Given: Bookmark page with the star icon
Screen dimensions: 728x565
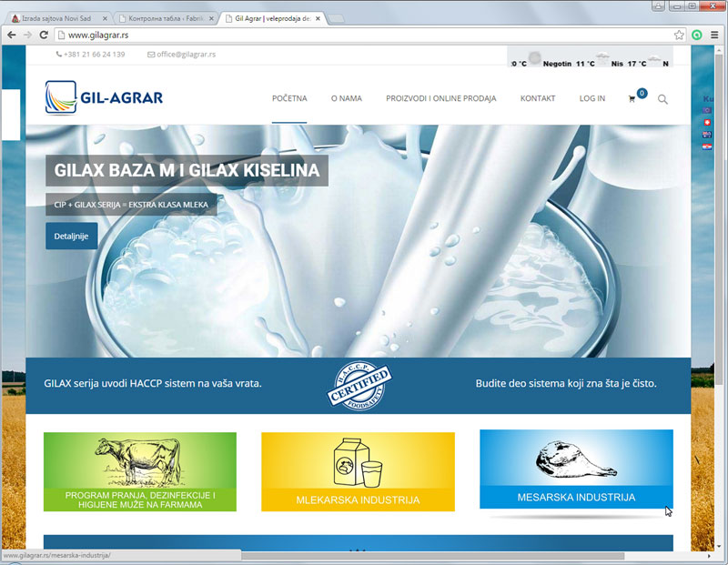Looking at the screenshot, I should 679,35.
